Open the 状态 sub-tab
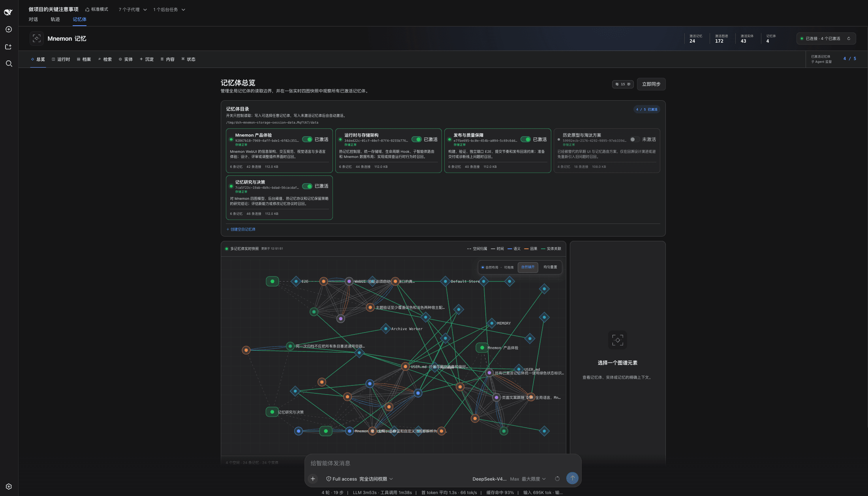The image size is (868, 496). coord(188,59)
